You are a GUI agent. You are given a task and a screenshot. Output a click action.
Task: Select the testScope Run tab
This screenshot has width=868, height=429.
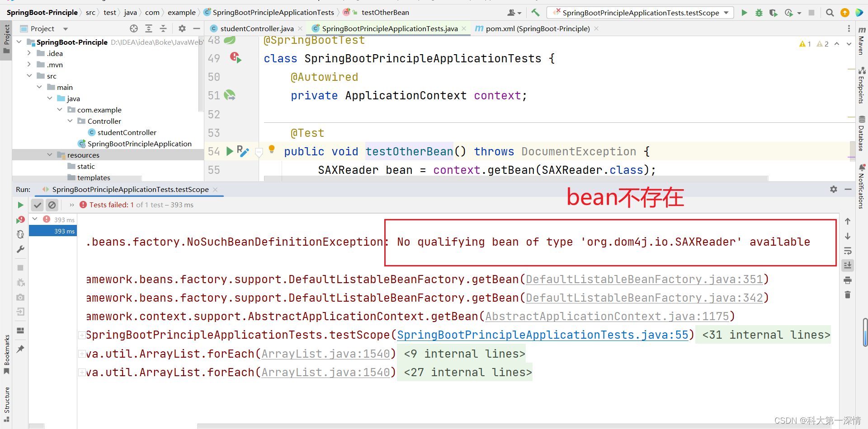pyautogui.click(x=130, y=190)
